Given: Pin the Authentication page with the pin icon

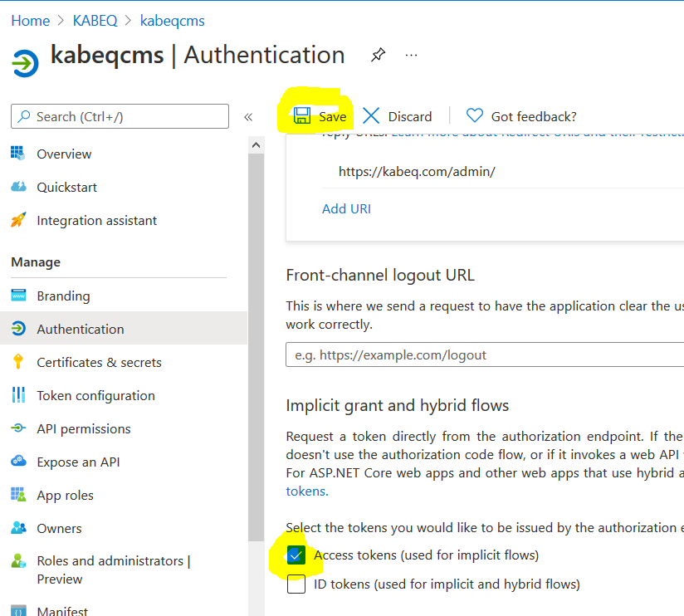Looking at the screenshot, I should click(378, 56).
